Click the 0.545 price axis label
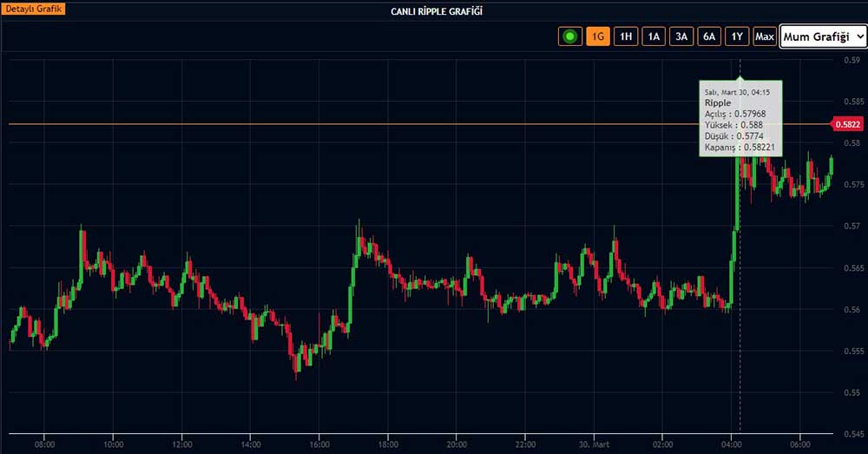The width and height of the screenshot is (868, 454). coord(854,434)
